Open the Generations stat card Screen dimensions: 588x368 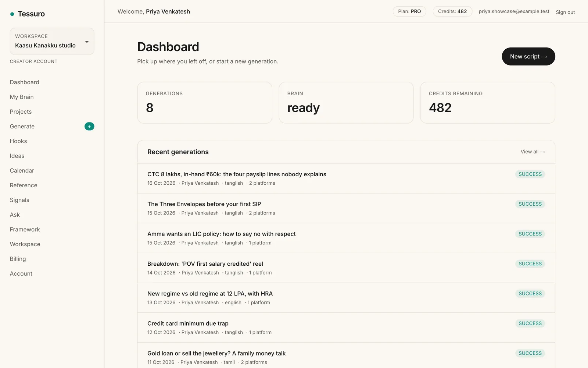coord(205,103)
